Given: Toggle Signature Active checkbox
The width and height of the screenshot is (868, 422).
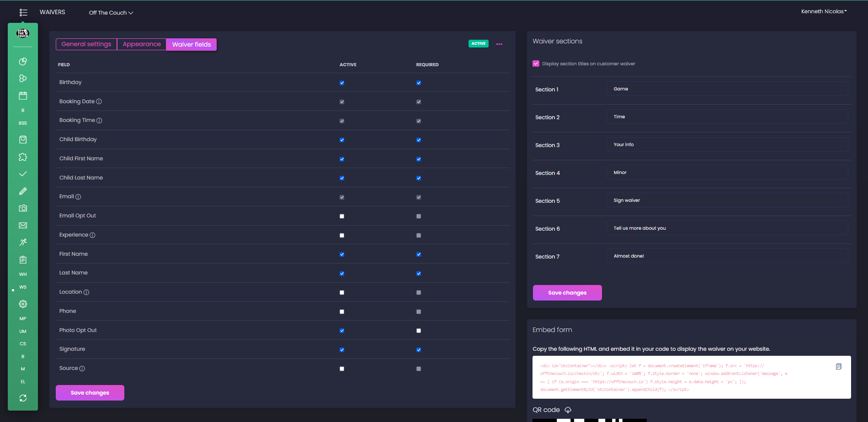Looking at the screenshot, I should click(x=342, y=350).
